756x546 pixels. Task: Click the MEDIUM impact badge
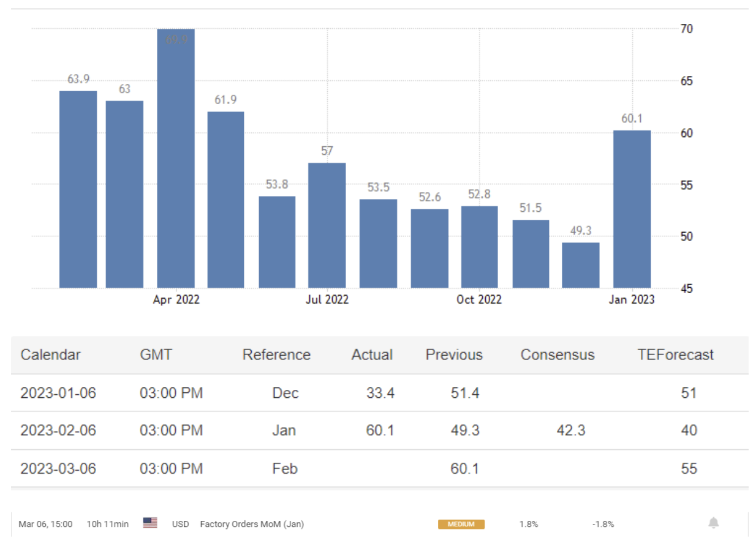click(x=461, y=524)
